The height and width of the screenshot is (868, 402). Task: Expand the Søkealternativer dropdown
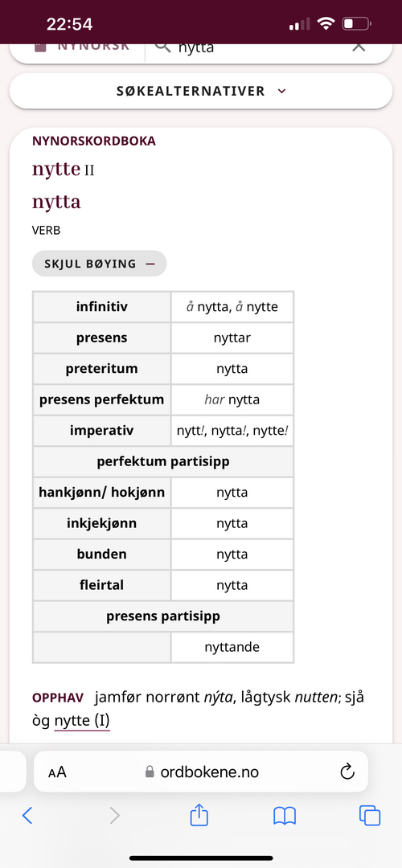pyautogui.click(x=201, y=91)
